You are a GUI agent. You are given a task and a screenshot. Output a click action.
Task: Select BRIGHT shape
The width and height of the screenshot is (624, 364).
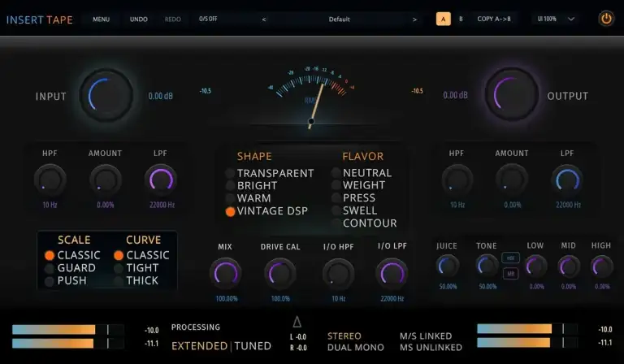(x=252, y=185)
